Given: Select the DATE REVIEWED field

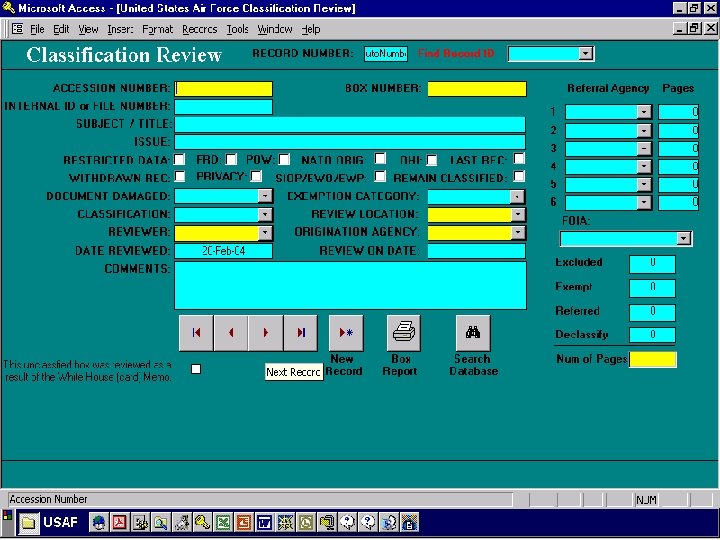Looking at the screenshot, I should click(x=224, y=251).
